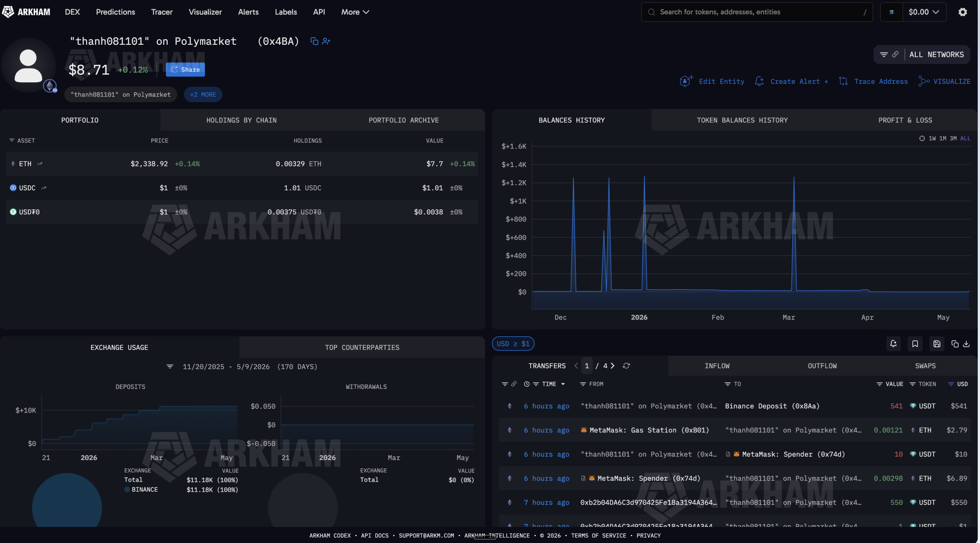Expand the +2 MORE labels chip

coord(203,95)
